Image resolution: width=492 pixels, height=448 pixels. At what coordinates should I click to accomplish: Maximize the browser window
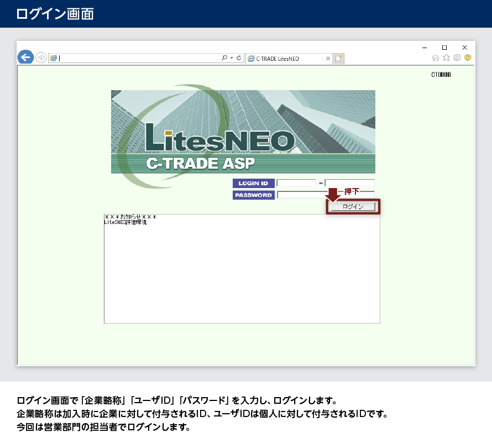[444, 48]
